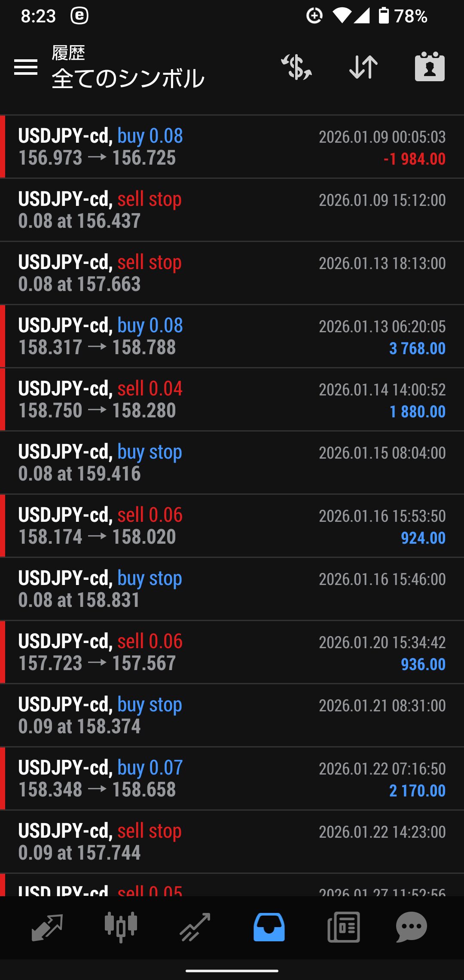Tap the currency symbol filter icon
Screen dimensions: 464x980
click(x=296, y=67)
